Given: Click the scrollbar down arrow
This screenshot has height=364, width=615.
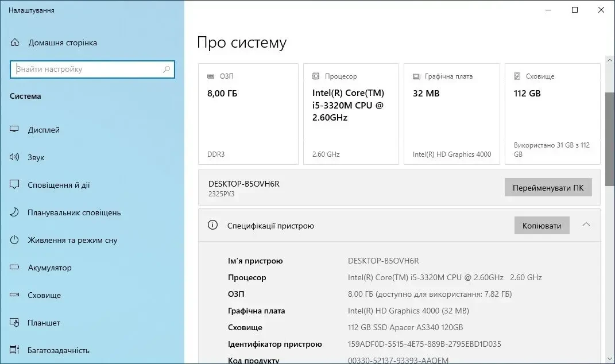Looking at the screenshot, I should 609,358.
